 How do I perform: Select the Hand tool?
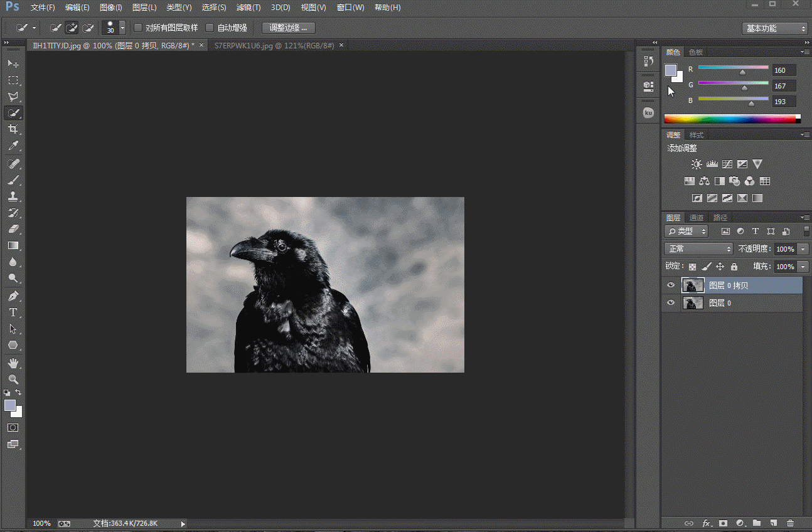pos(13,363)
